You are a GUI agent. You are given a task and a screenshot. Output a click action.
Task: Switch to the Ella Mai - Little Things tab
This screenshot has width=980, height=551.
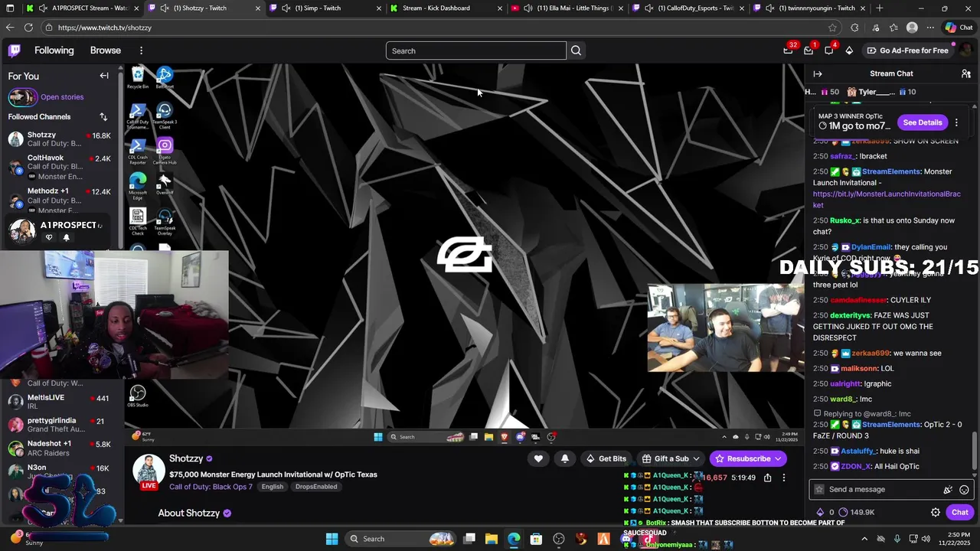[567, 8]
